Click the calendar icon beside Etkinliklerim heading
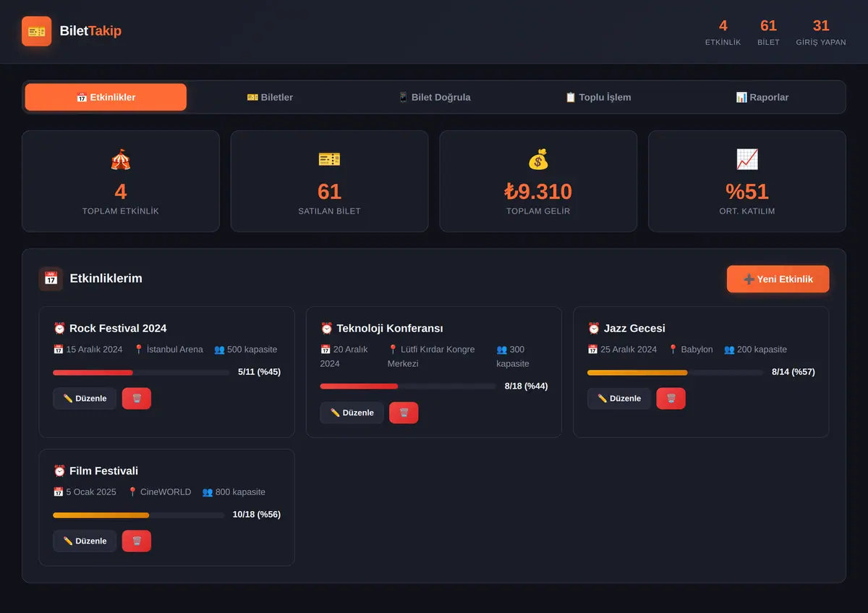 [x=51, y=279]
